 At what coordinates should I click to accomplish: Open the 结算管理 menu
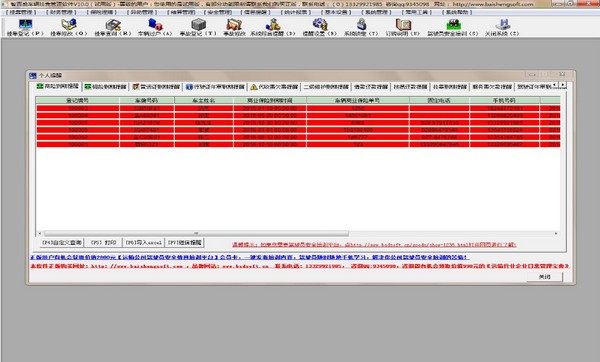(x=181, y=12)
